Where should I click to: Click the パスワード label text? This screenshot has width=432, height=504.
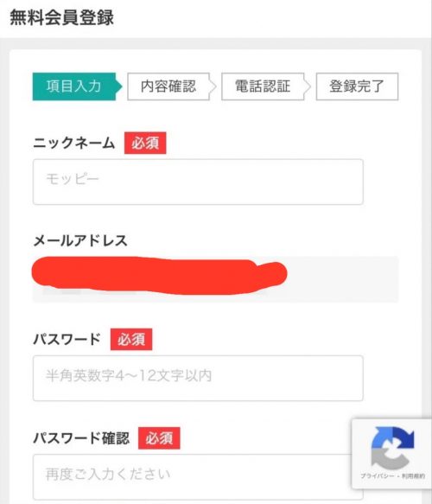click(x=67, y=339)
